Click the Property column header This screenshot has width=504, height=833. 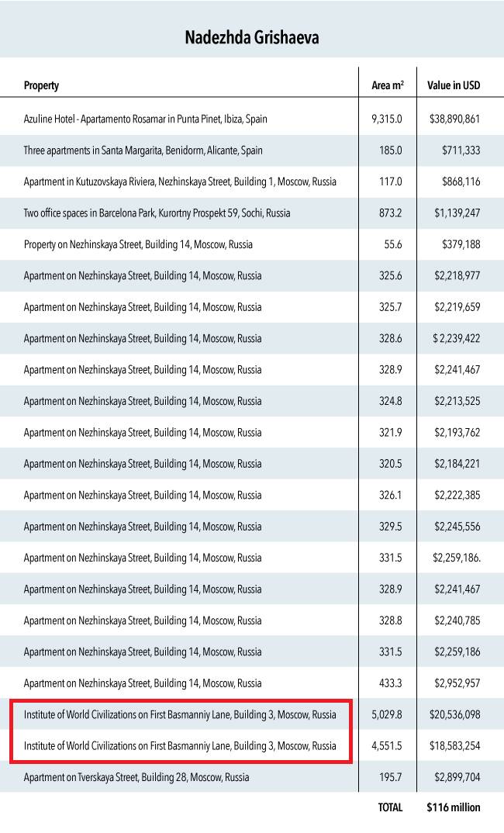[x=41, y=85]
